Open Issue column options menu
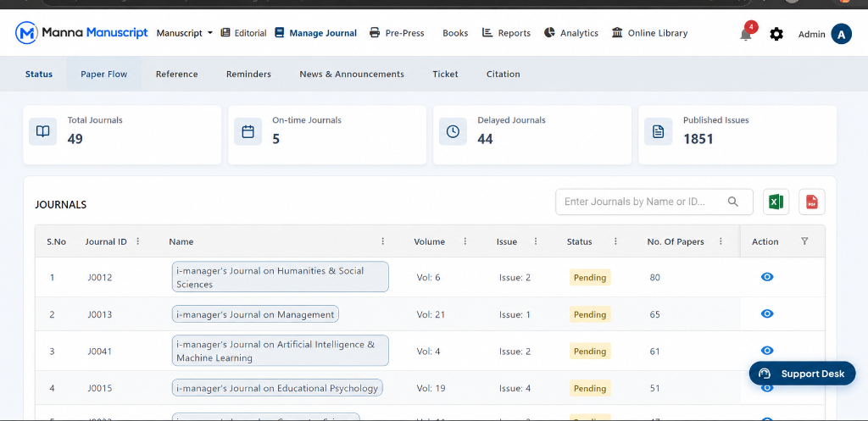This screenshot has height=421, width=868. click(536, 241)
